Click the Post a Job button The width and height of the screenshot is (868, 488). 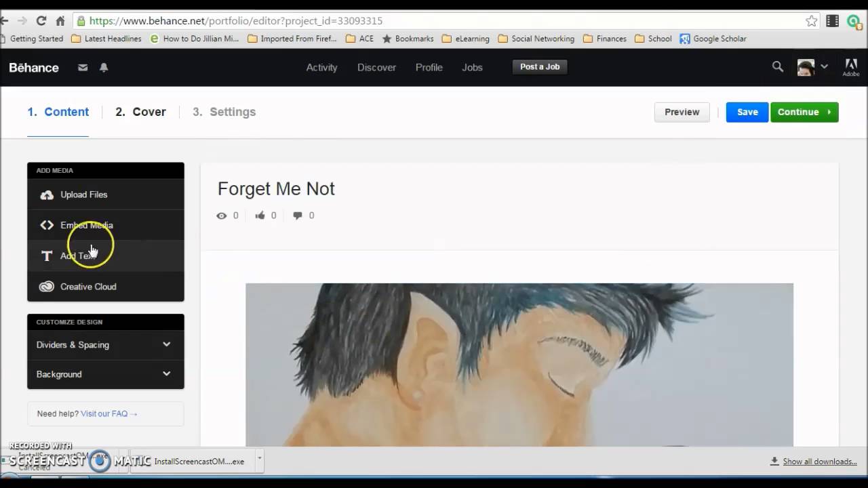point(540,67)
